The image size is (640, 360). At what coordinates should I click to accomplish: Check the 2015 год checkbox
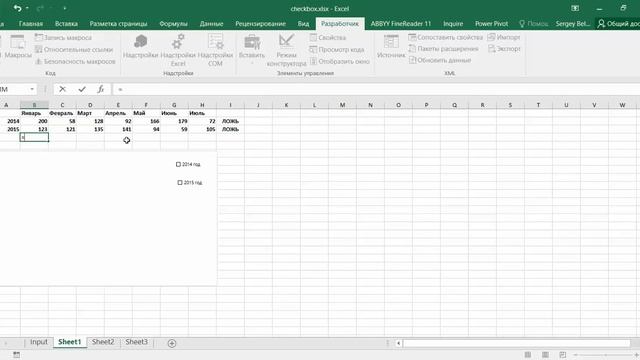[180, 182]
